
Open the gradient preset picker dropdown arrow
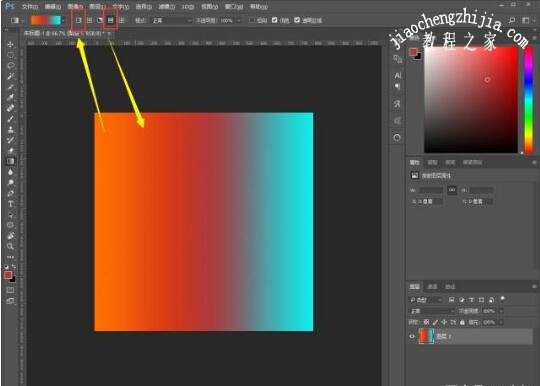click(63, 21)
